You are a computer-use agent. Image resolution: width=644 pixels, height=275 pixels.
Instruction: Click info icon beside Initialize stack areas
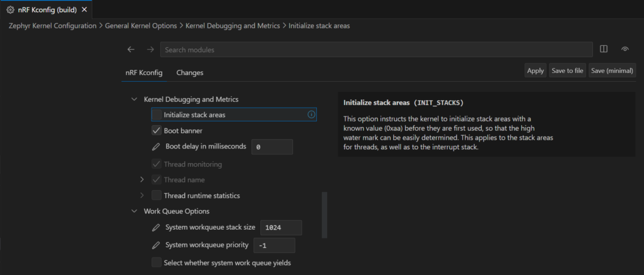pos(311,115)
